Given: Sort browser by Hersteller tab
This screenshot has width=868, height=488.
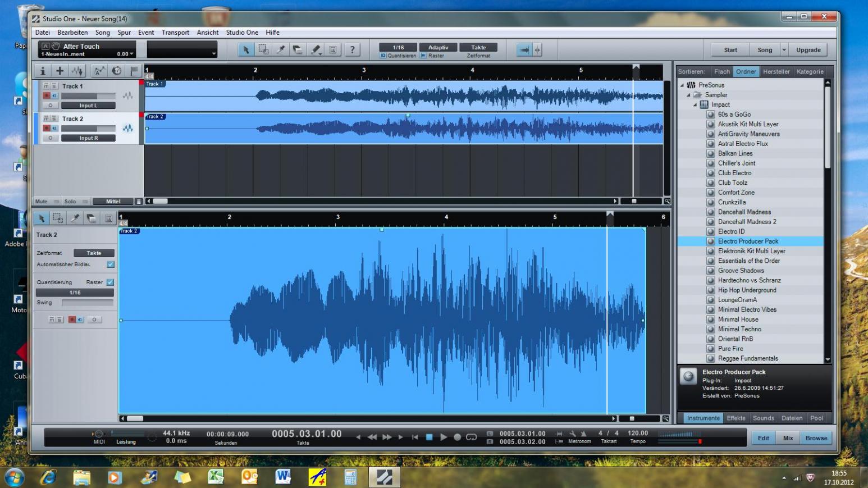Looking at the screenshot, I should (776, 72).
